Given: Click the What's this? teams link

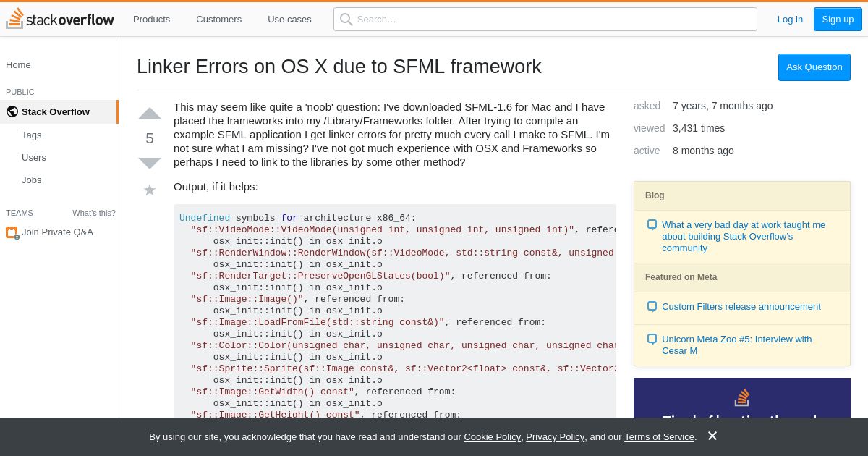Looking at the screenshot, I should pos(94,213).
